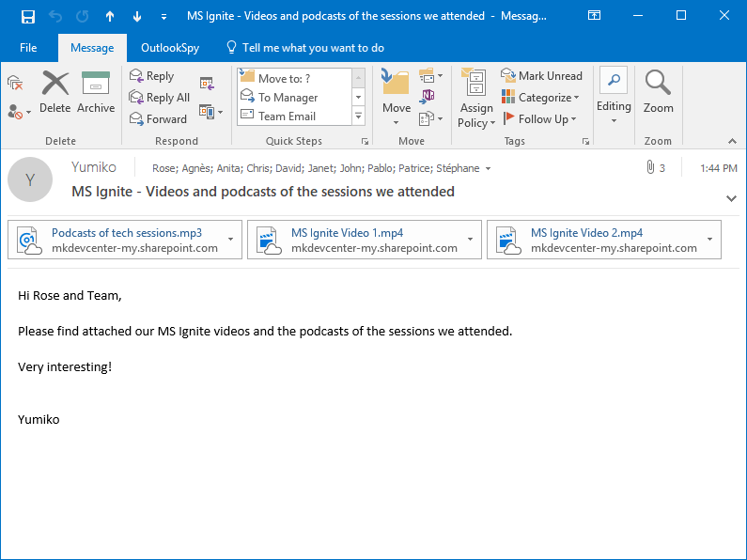Open the File tab

(x=28, y=48)
